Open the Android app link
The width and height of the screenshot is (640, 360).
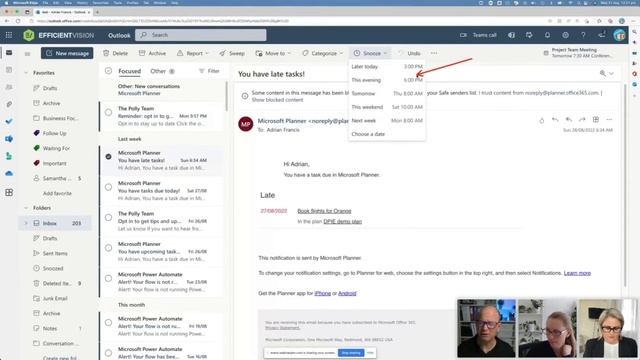pyautogui.click(x=347, y=293)
